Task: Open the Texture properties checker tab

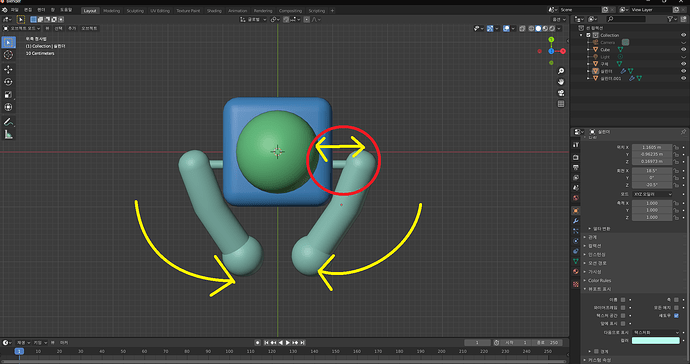Action: 576,284
